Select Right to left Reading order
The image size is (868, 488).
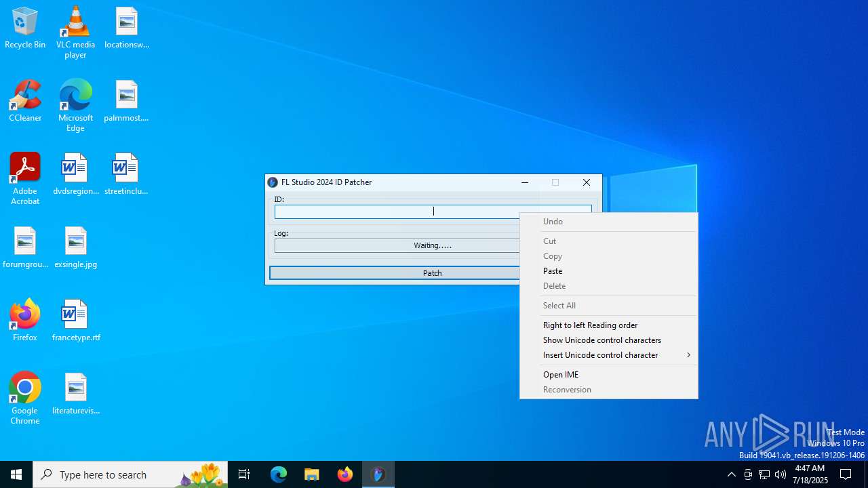(x=608, y=325)
